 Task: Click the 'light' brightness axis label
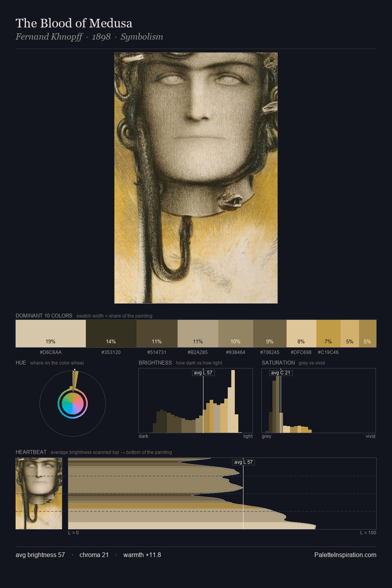tap(248, 436)
